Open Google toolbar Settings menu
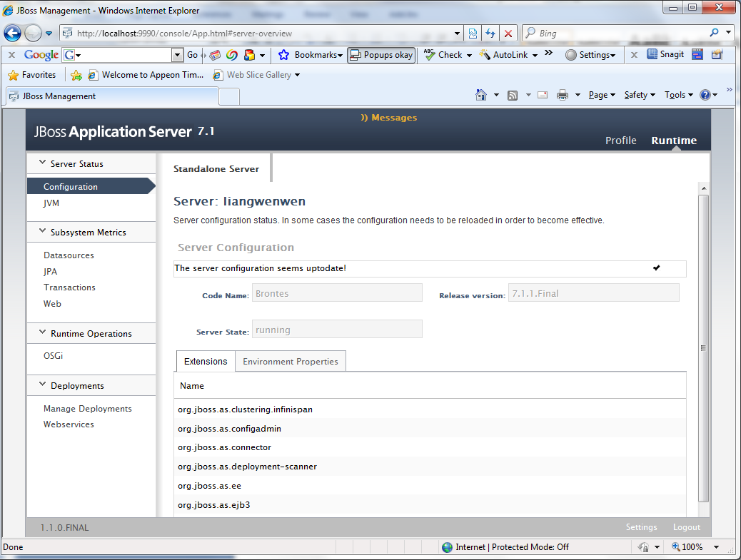The image size is (741, 560). (590, 55)
